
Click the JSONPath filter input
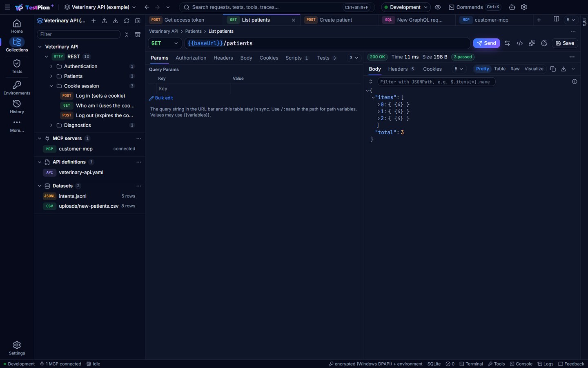tap(436, 82)
